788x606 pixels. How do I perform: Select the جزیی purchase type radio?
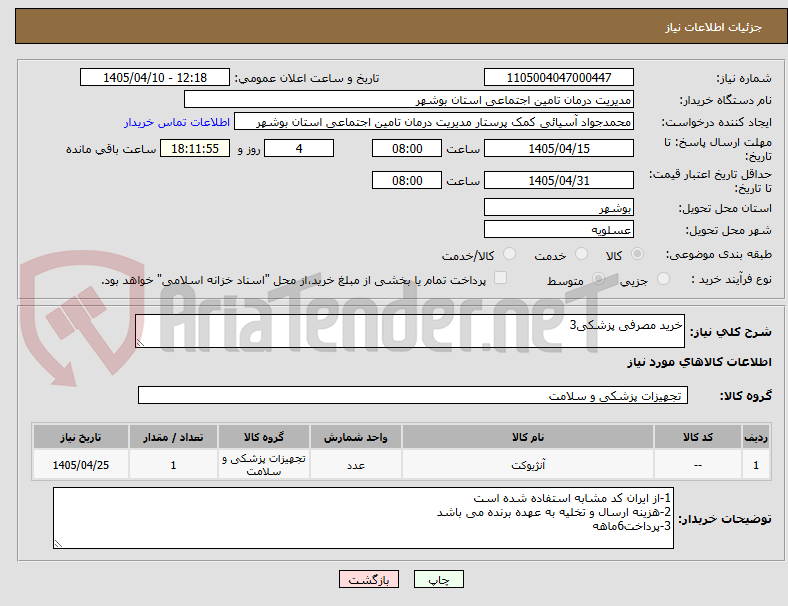663,278
